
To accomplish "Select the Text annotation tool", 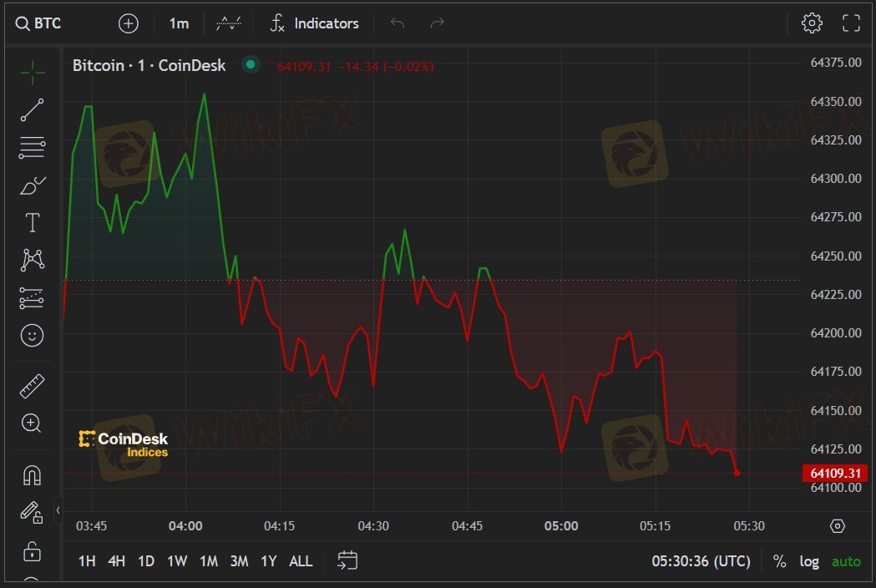I will tap(33, 223).
